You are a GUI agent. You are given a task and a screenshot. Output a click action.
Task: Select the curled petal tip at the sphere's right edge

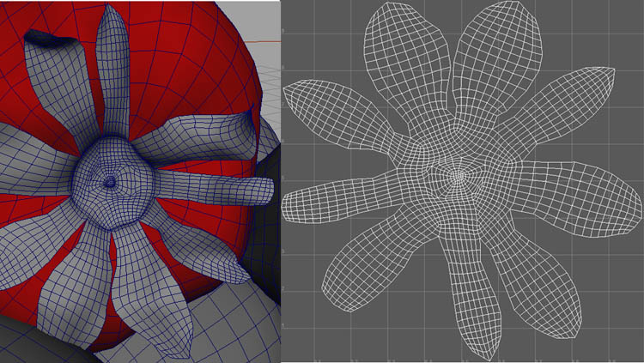click(x=247, y=127)
